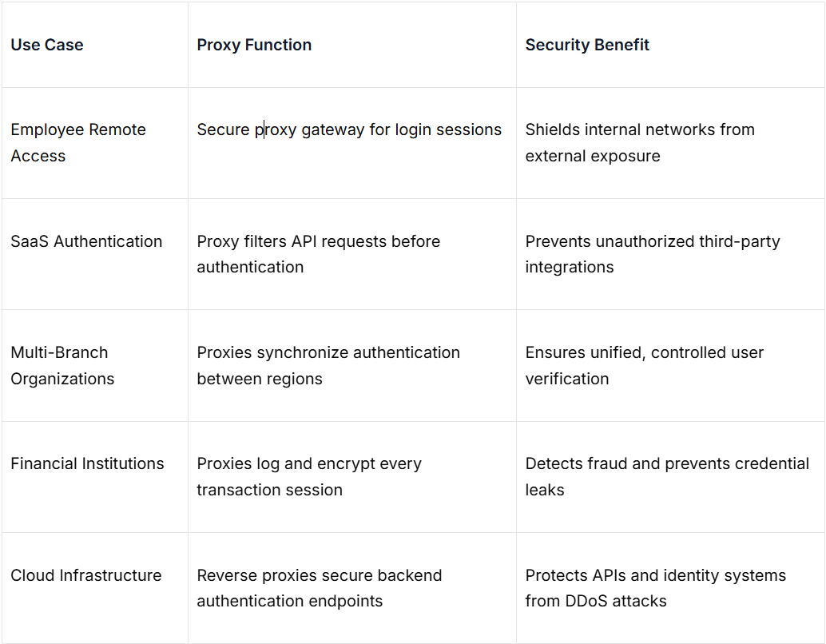Select the "Shields internal networks" benefit cell
This screenshot has width=826, height=644.
[640, 142]
